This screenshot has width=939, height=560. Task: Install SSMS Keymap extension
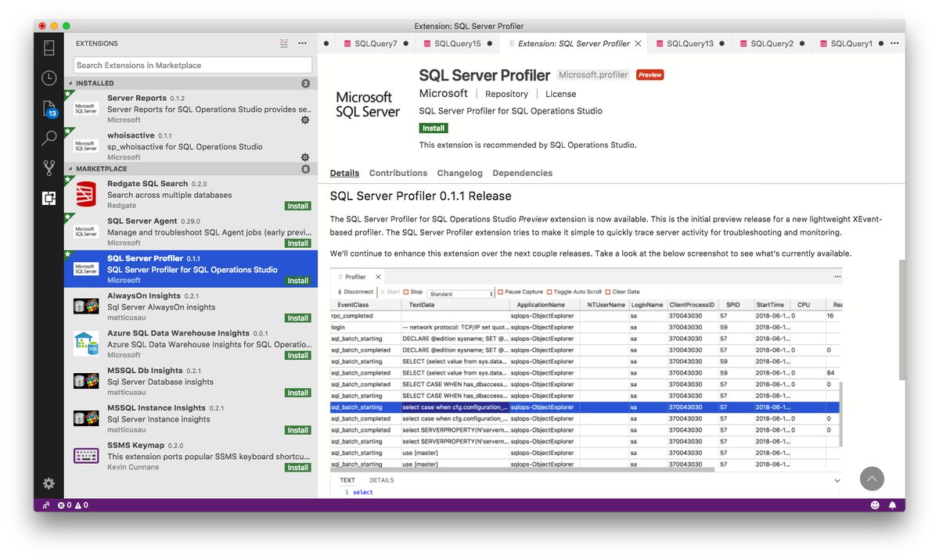tap(297, 468)
